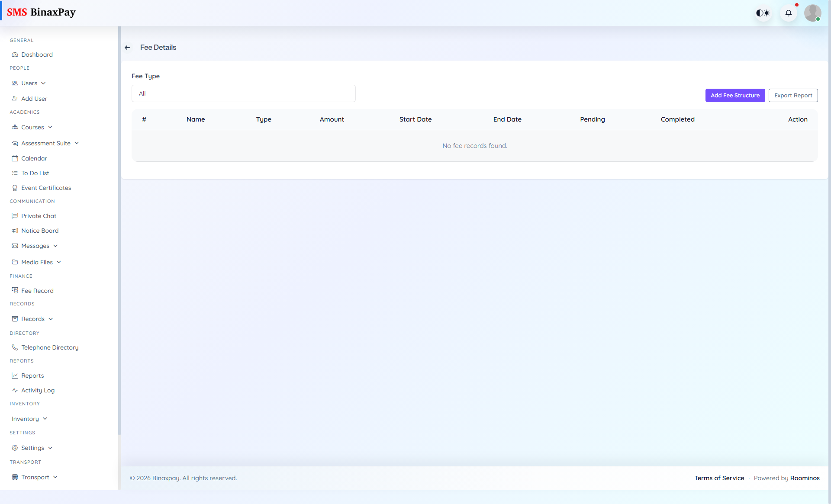Open the Event Certificates page
The width and height of the screenshot is (831, 504).
click(46, 187)
